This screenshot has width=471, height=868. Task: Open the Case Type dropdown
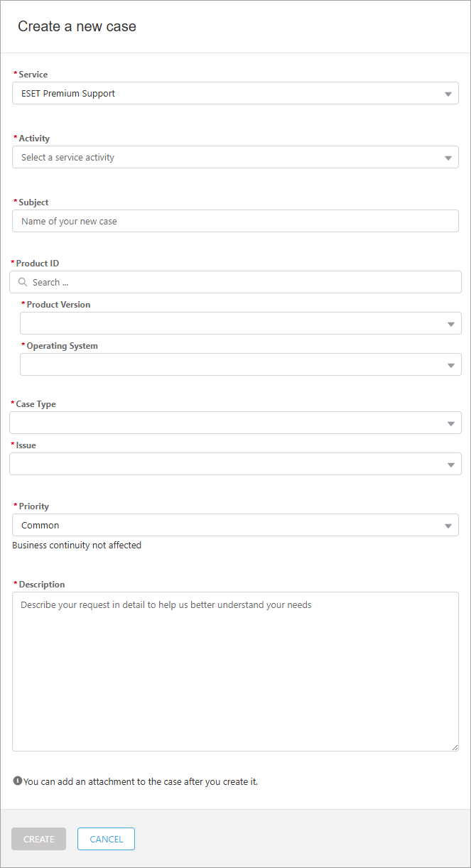tap(234, 423)
